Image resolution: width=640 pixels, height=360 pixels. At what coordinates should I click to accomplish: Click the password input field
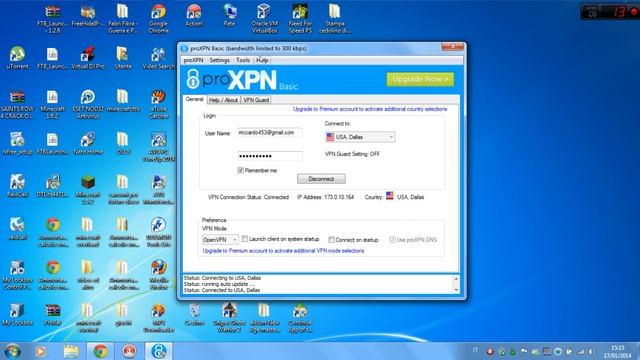(x=270, y=156)
